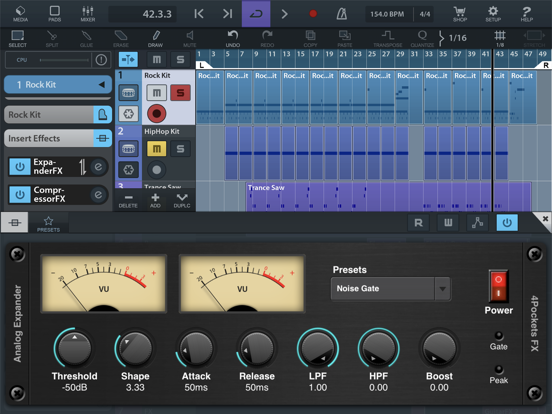This screenshot has width=552, height=414.
Task: Jump to the right locator
Action: click(227, 14)
